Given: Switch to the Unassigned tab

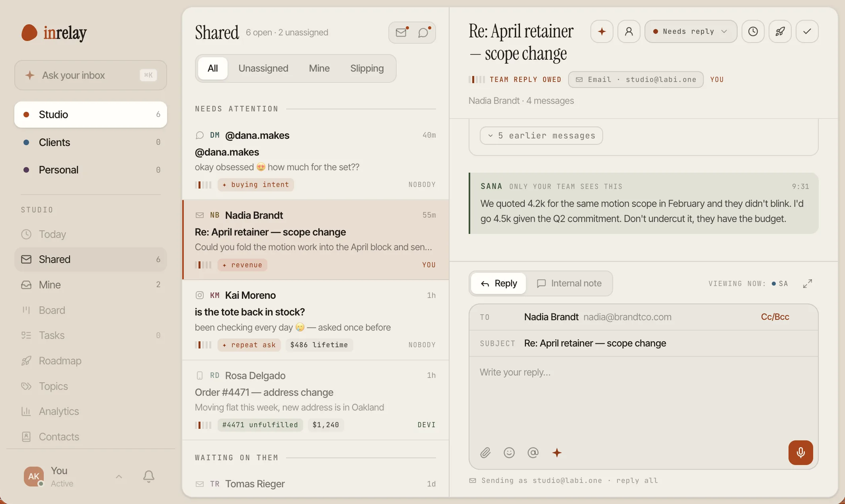Looking at the screenshot, I should 263,68.
